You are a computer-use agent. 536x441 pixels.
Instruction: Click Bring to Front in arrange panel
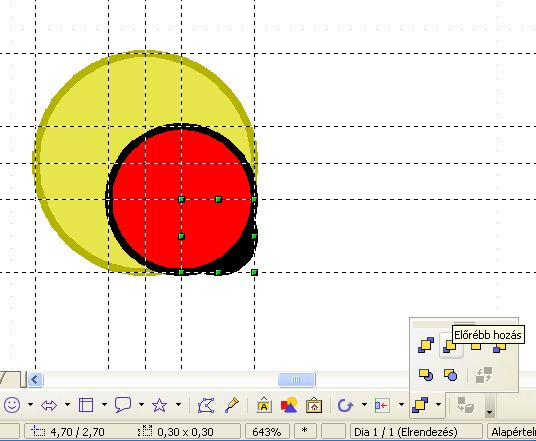pos(426,345)
